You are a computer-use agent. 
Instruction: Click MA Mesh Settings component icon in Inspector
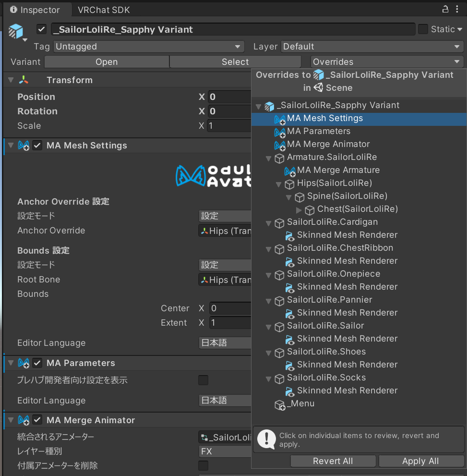24,146
